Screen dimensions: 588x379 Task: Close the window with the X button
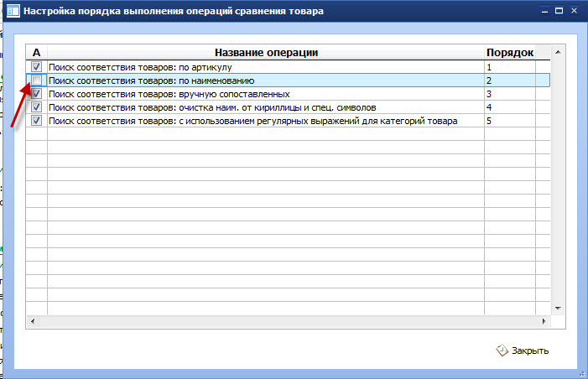click(574, 11)
